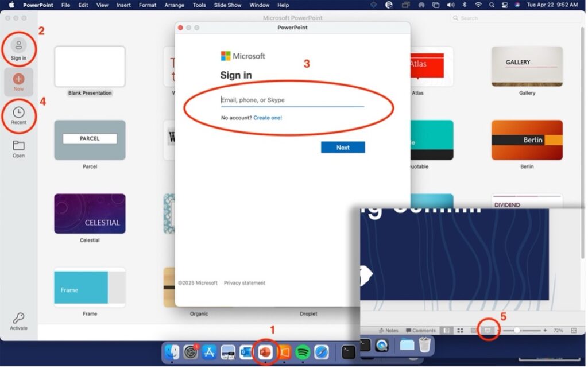Open the Arrange menu
The width and height of the screenshot is (588, 368).
point(174,5)
